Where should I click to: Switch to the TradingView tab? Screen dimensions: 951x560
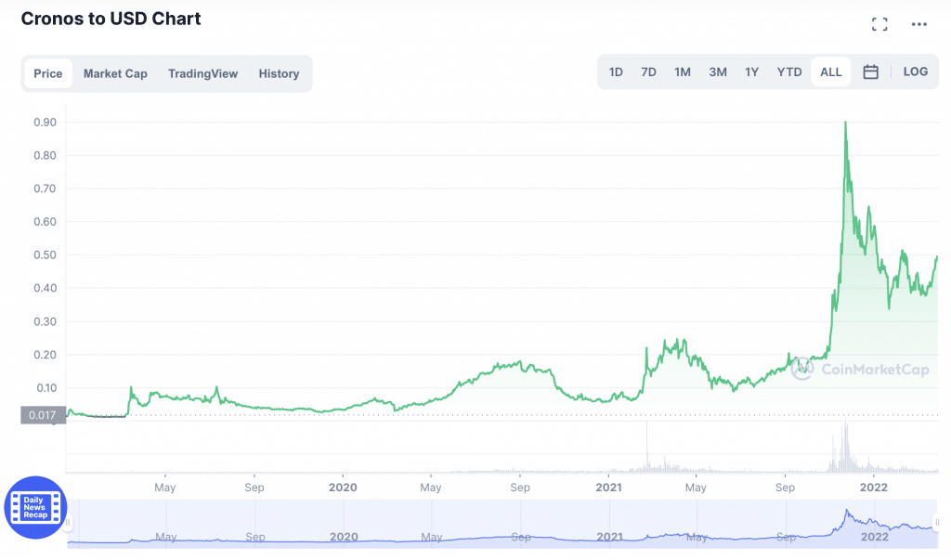[202, 73]
